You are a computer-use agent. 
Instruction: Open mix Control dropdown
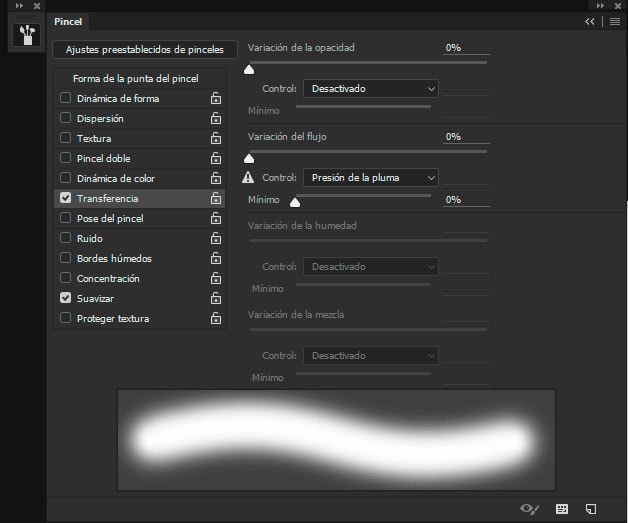pos(370,355)
